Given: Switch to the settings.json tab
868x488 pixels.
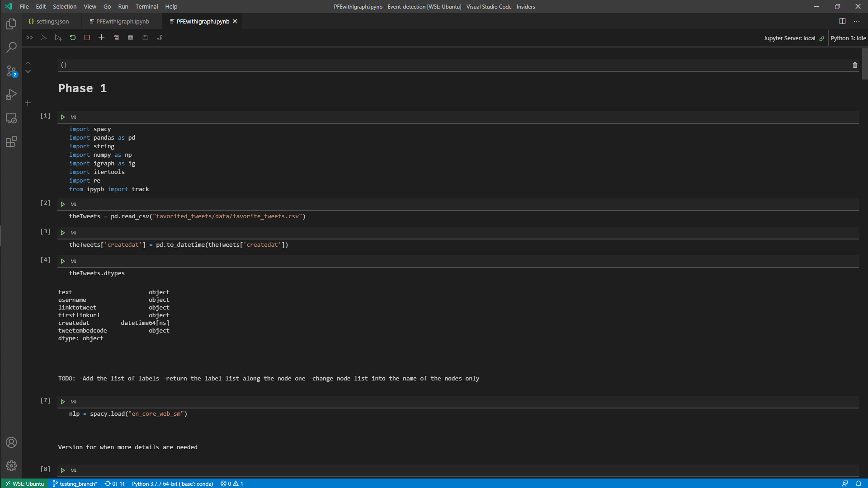Looking at the screenshot, I should [50, 21].
